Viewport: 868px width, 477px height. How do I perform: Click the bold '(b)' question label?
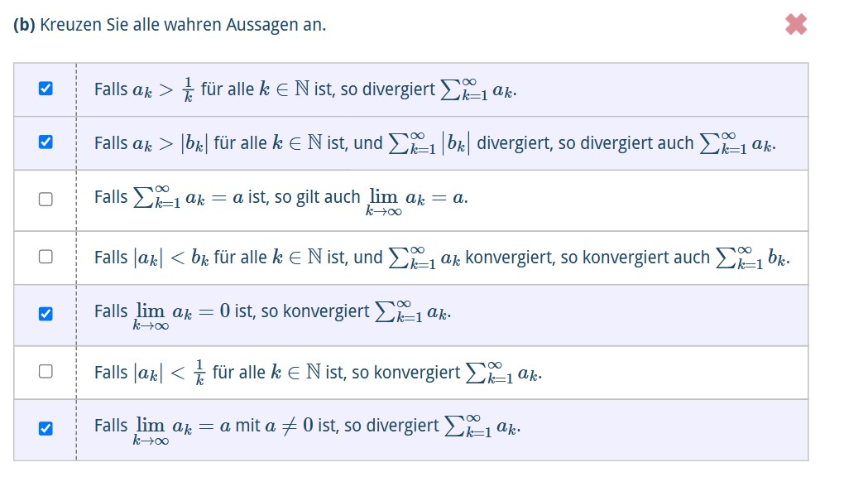24,25
